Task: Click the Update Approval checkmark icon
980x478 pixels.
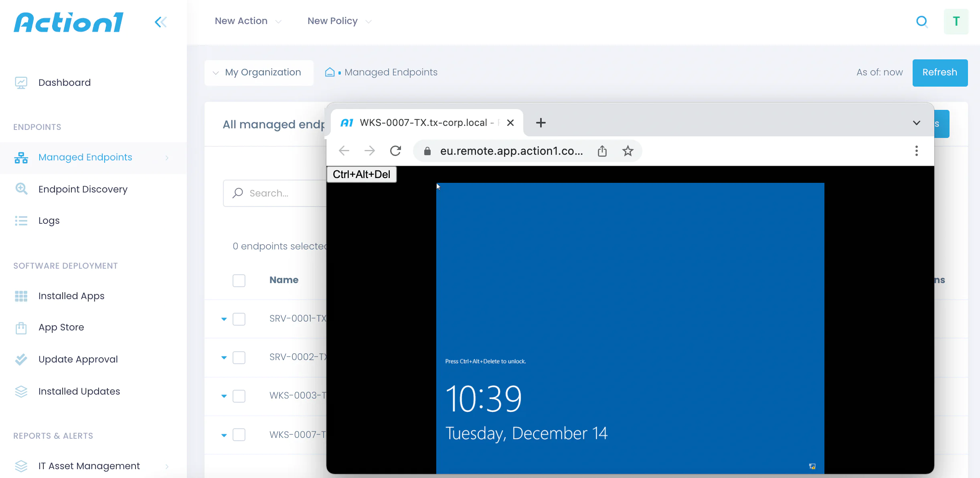Action: tap(21, 359)
